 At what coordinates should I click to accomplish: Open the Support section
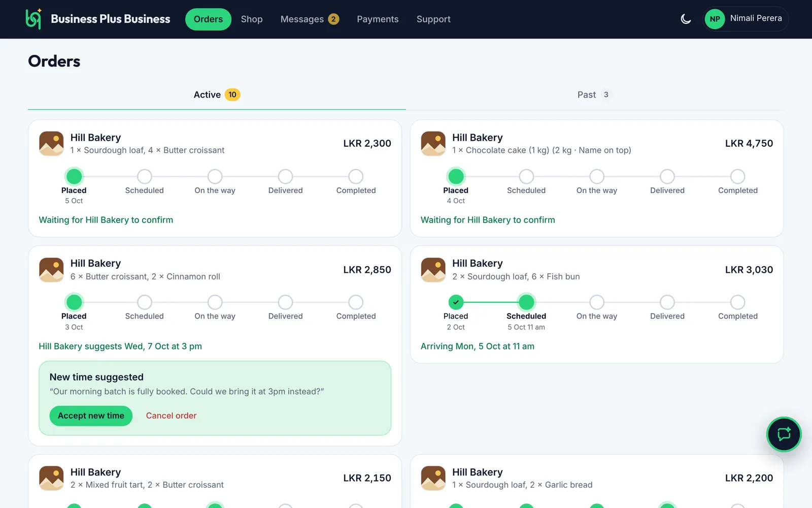point(433,19)
